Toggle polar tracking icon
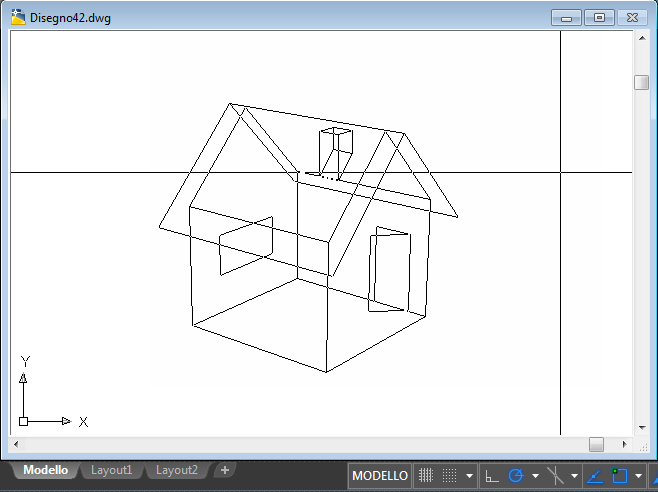The width and height of the screenshot is (658, 492). [x=516, y=476]
